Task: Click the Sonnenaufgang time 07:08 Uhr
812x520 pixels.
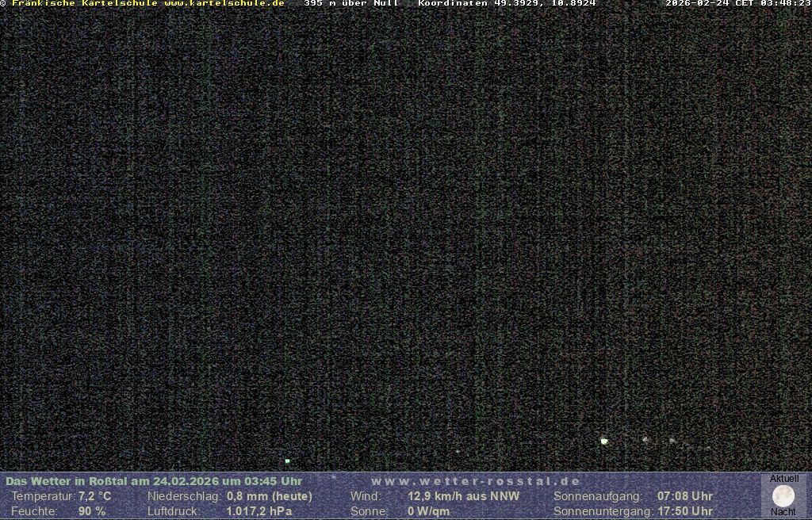Action: 685,496
